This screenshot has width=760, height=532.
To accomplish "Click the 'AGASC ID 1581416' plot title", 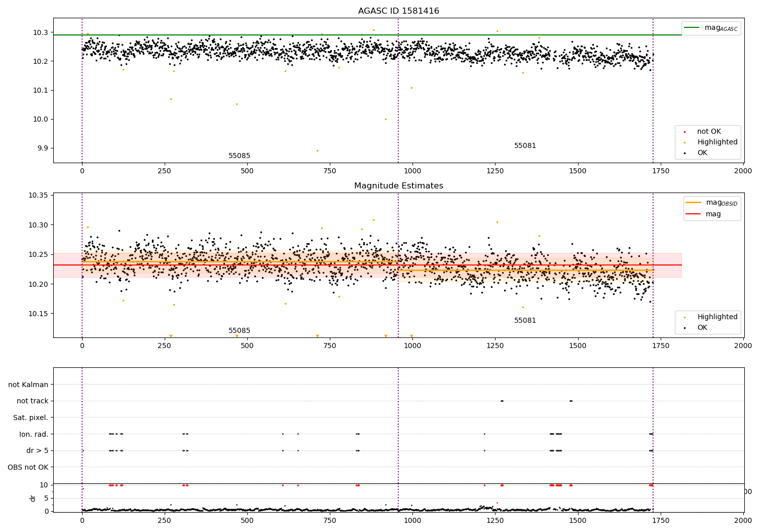I will click(398, 11).
